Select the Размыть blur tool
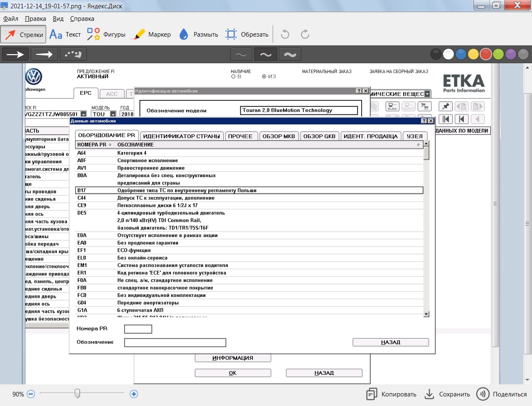Screen dimensions: 532x406 click(x=199, y=35)
